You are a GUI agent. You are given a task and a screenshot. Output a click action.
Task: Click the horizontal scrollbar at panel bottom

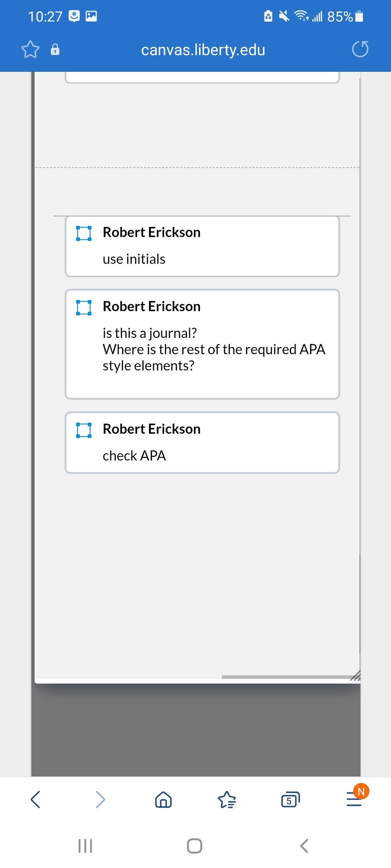[x=286, y=677]
